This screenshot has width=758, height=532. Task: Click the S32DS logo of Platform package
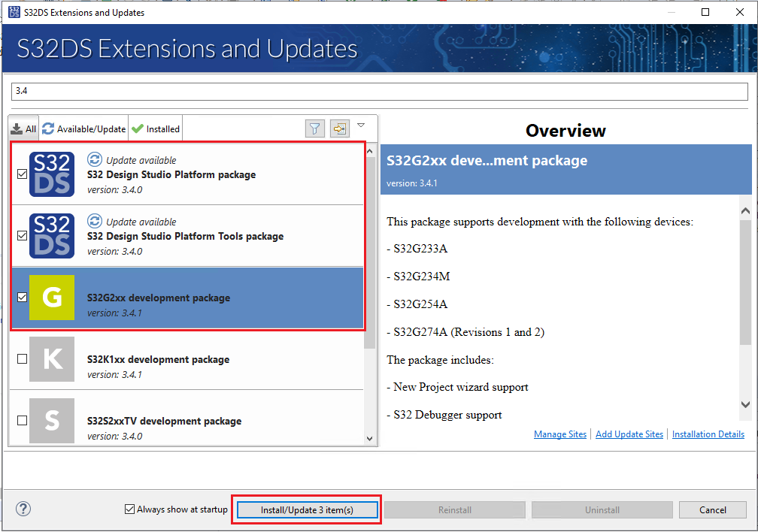52,174
